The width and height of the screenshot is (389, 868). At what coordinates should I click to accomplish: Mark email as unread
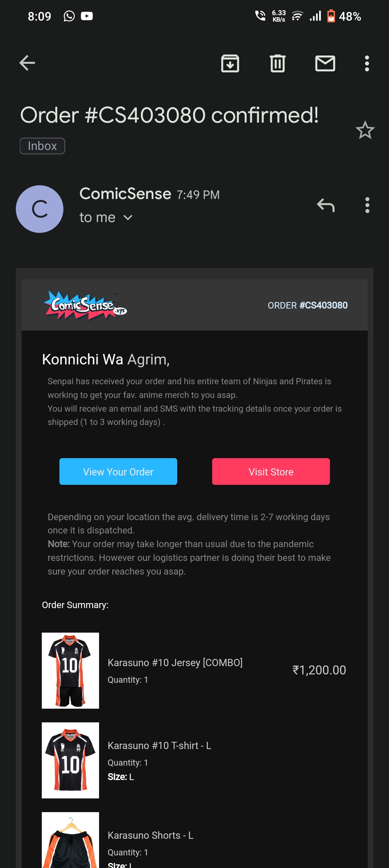(x=325, y=63)
